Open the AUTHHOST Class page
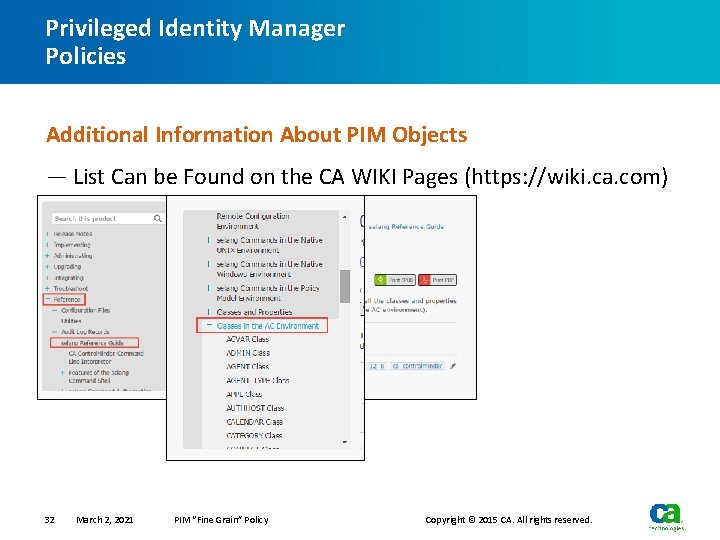 (x=255, y=408)
